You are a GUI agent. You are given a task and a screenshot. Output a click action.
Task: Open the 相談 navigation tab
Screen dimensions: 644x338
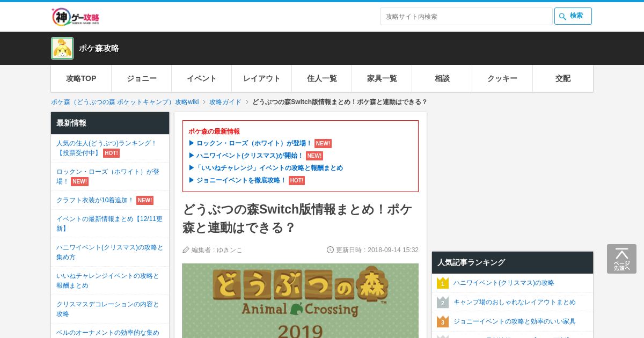(x=442, y=78)
